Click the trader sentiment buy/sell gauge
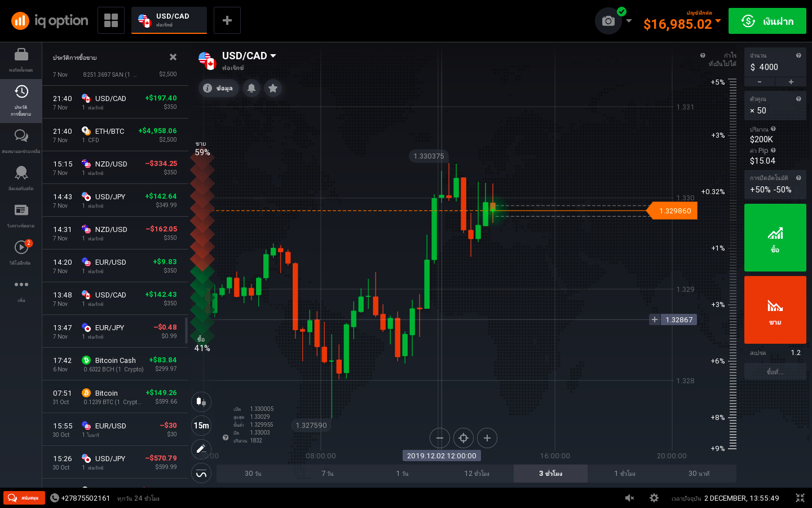Screen dimensions: 812x508 click(202, 246)
